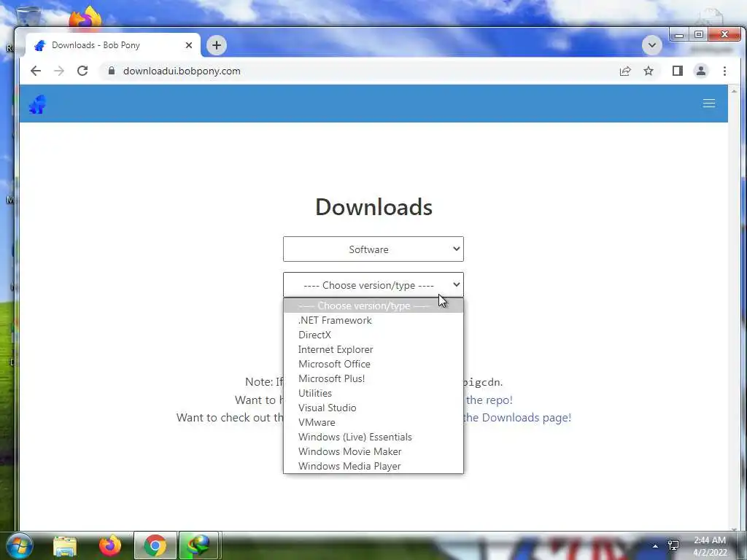This screenshot has width=747, height=560.
Task: Open the hamburger menu in blue header
Action: point(709,104)
